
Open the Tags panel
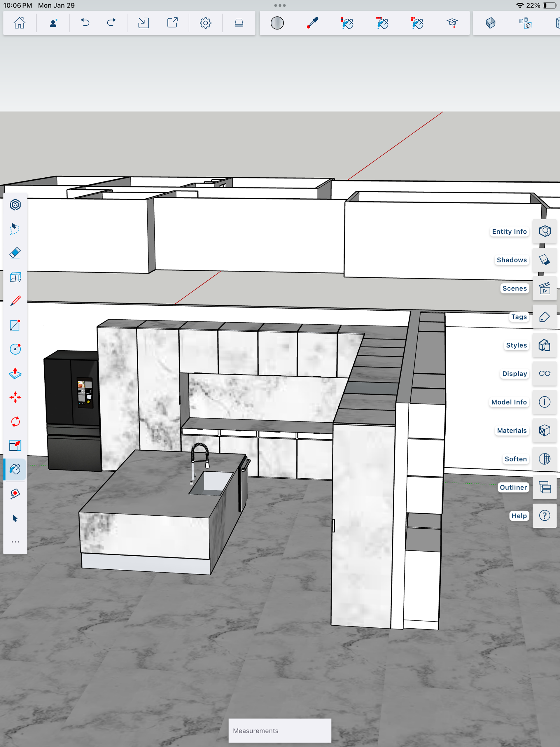tap(545, 317)
